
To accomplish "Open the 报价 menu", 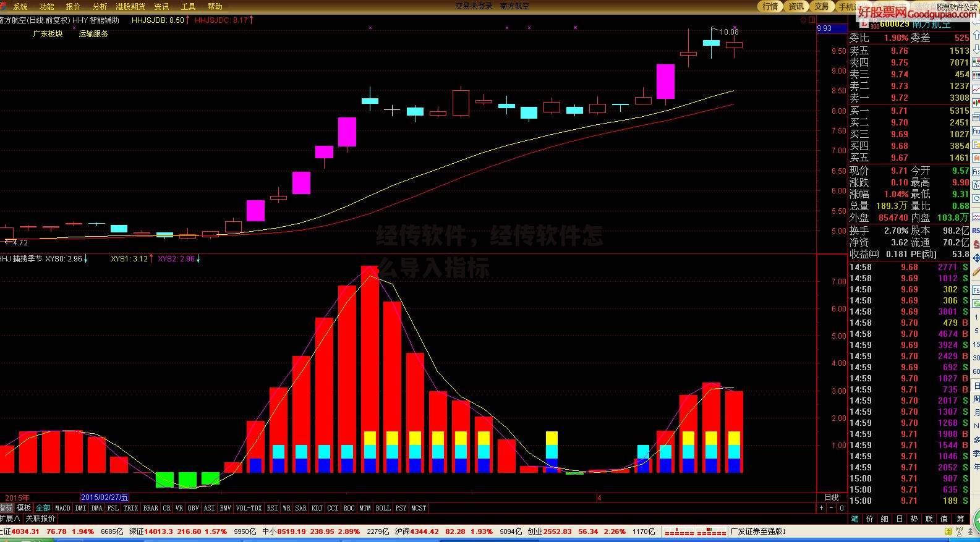I will coord(73,6).
